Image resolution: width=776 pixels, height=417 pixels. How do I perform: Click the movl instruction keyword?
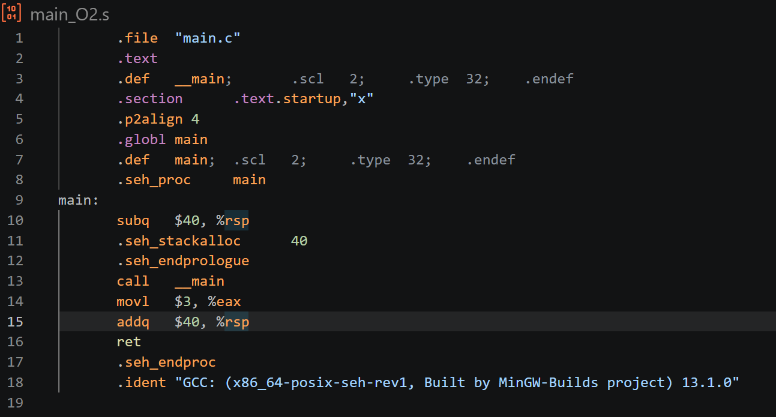(133, 302)
